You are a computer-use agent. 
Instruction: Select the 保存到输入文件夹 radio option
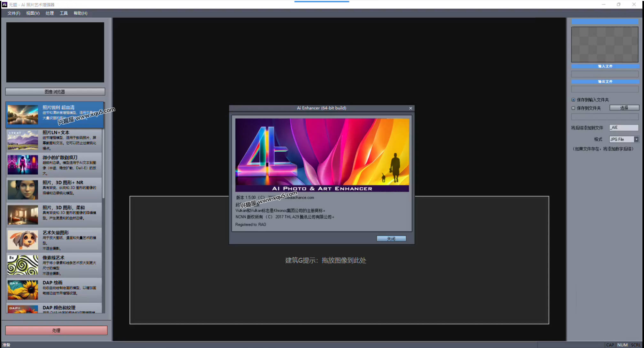(573, 100)
